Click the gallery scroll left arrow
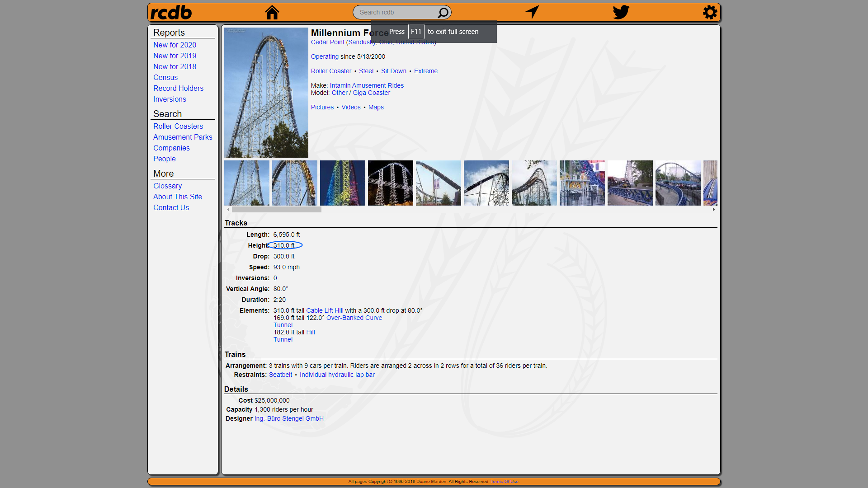The width and height of the screenshot is (868, 488). [228, 210]
